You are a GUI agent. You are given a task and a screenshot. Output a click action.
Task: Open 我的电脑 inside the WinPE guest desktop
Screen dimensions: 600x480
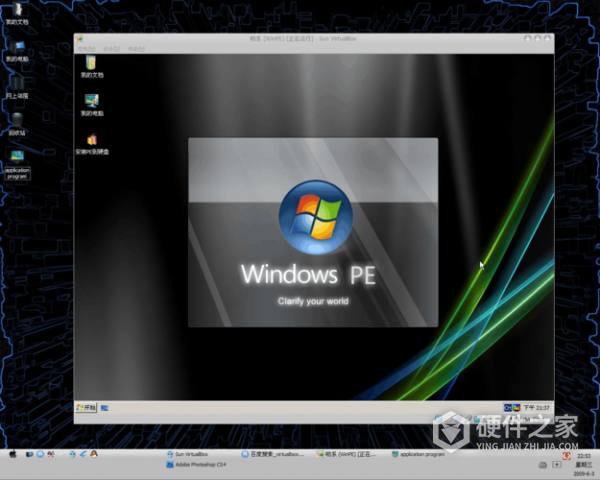[91, 102]
